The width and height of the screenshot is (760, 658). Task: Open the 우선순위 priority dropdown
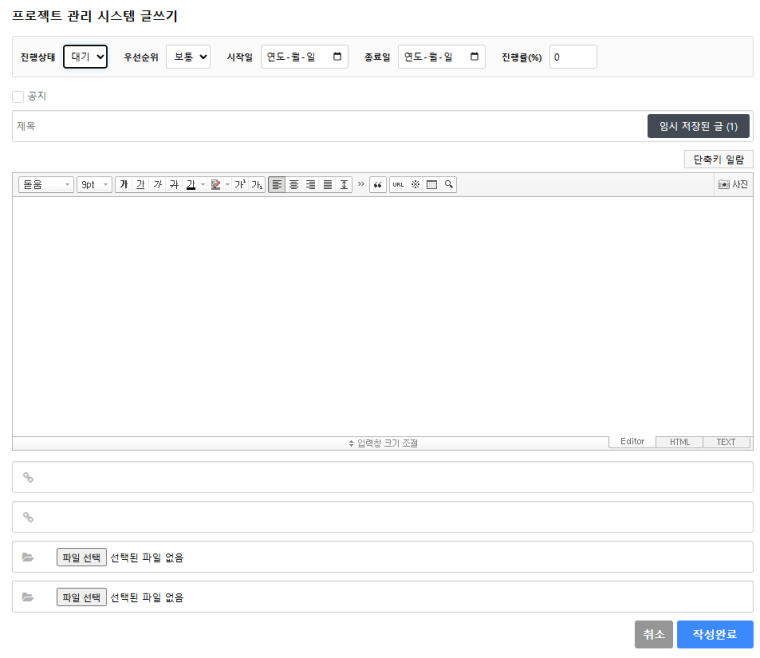[188, 57]
